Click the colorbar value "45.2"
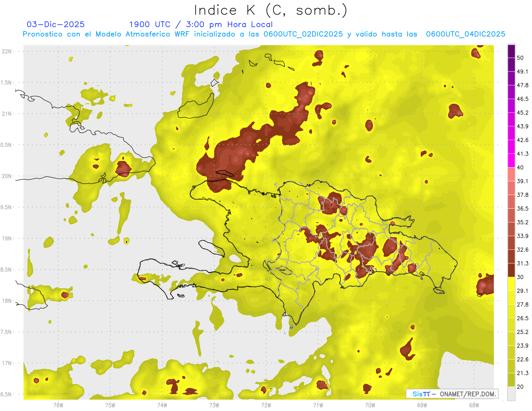Screen dimensions: 532x411 coord(523,113)
